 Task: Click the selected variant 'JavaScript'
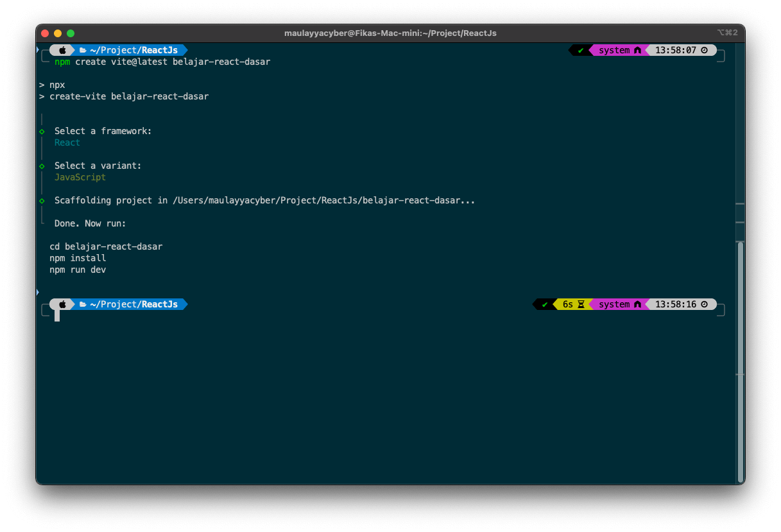point(80,177)
